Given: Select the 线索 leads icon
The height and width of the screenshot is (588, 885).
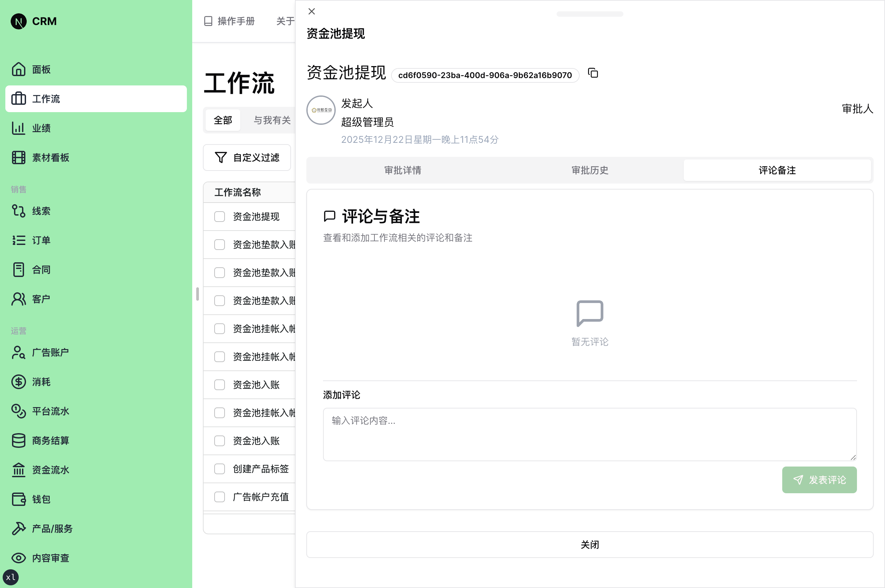Looking at the screenshot, I should tap(18, 211).
